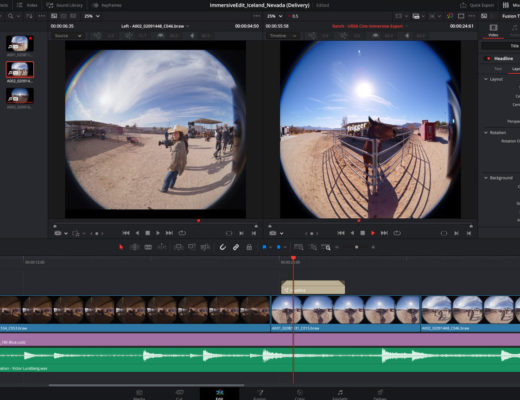Viewport: 520px width, 400px height.
Task: Set Mark Out on timeline viewer
Action: point(469,233)
